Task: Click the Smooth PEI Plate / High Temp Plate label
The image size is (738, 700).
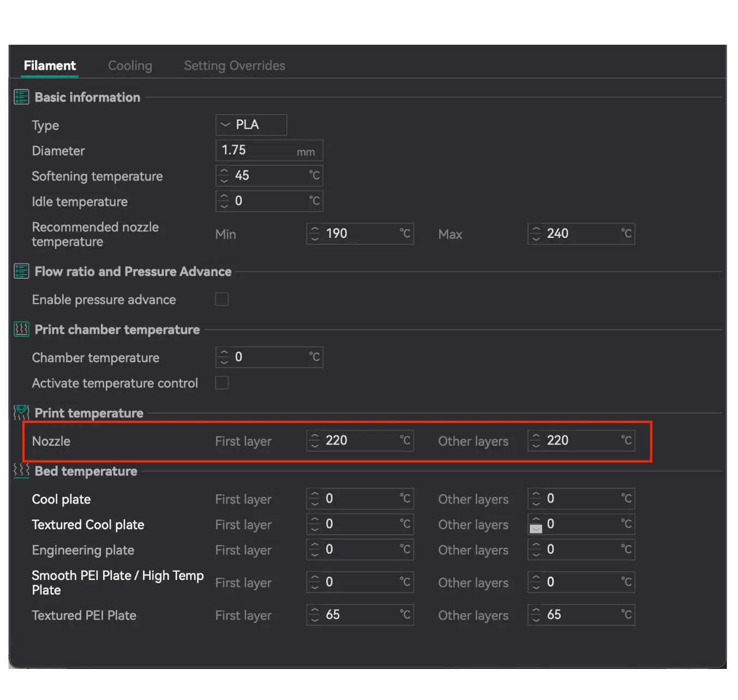Action: pyautogui.click(x=118, y=583)
